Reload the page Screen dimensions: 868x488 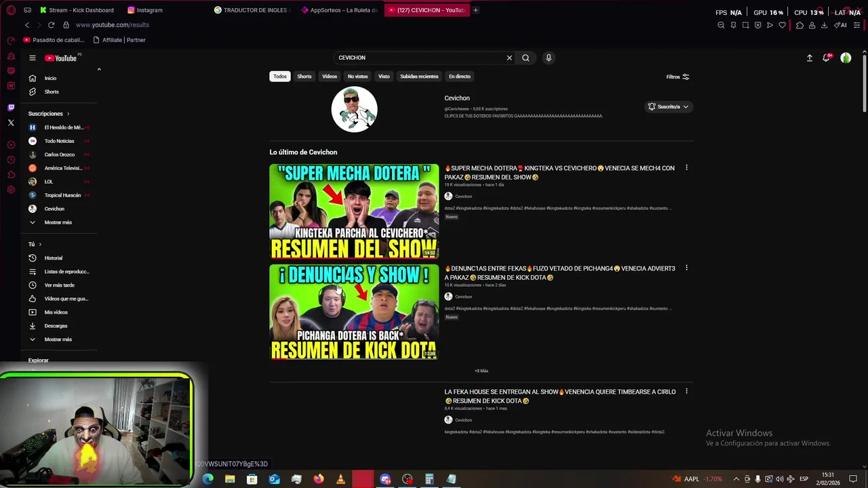51,25
